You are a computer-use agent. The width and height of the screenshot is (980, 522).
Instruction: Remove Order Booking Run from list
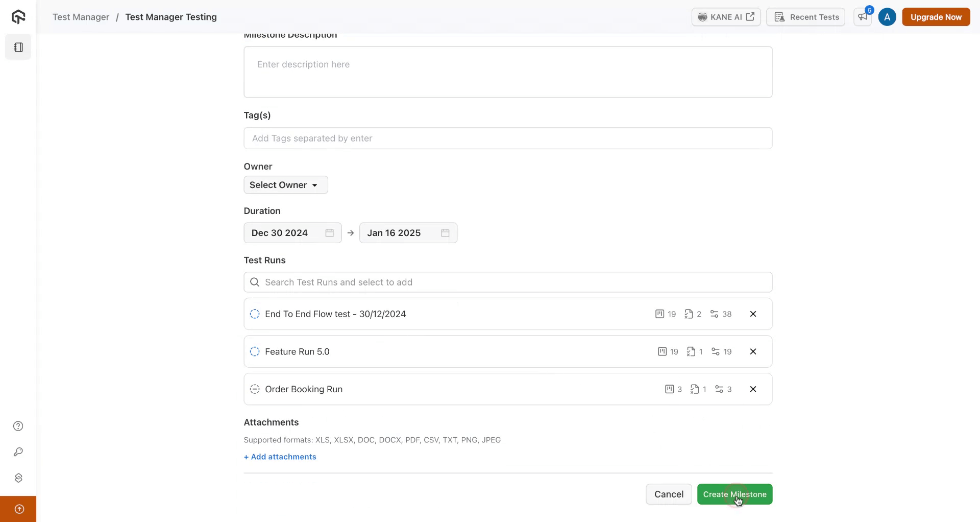753,389
